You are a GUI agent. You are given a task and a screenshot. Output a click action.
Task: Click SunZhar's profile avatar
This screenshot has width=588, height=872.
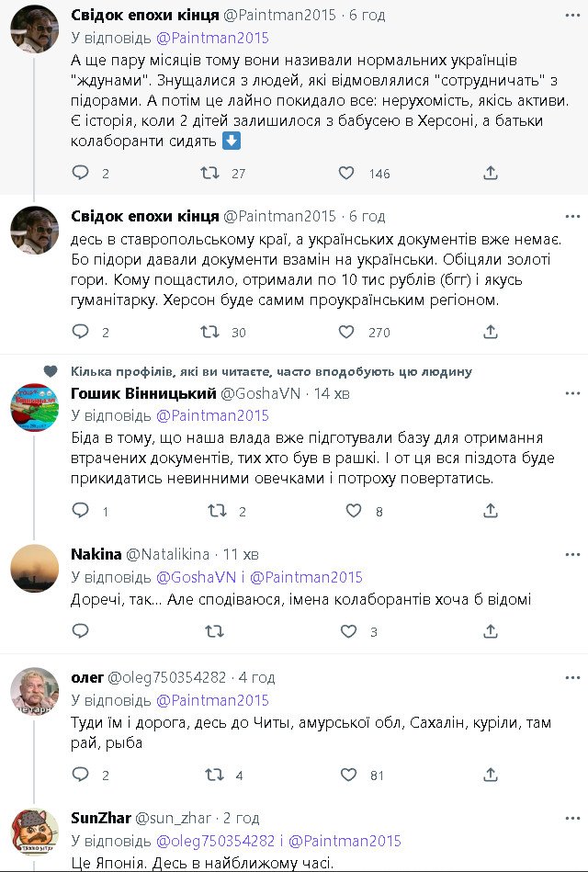pos(35,832)
